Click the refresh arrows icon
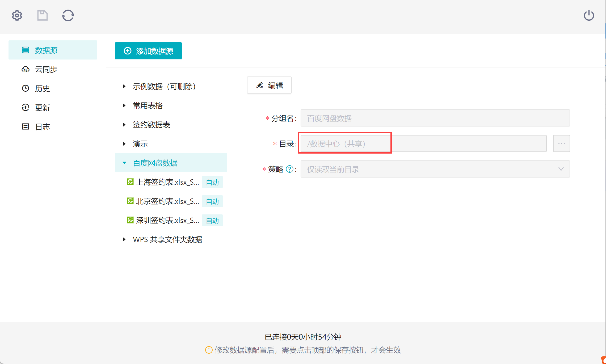The width and height of the screenshot is (606, 364). pos(68,15)
